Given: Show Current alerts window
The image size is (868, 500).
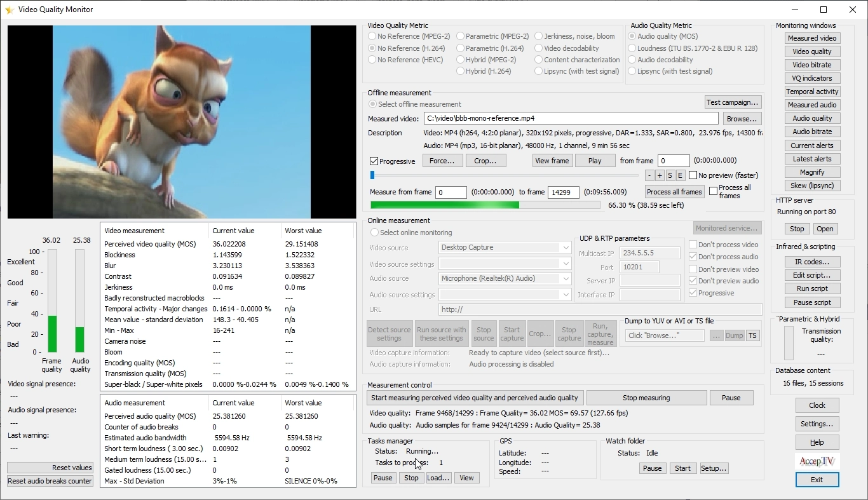Looking at the screenshot, I should [x=812, y=145].
